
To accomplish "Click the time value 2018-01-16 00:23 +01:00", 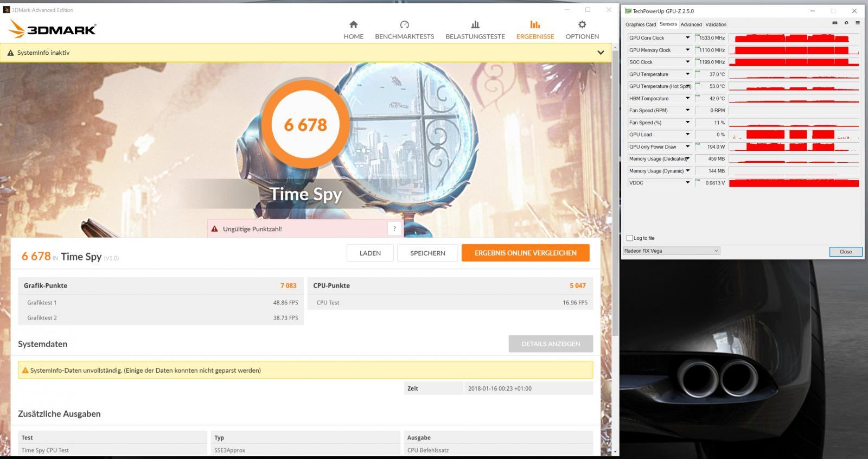I will click(x=500, y=388).
